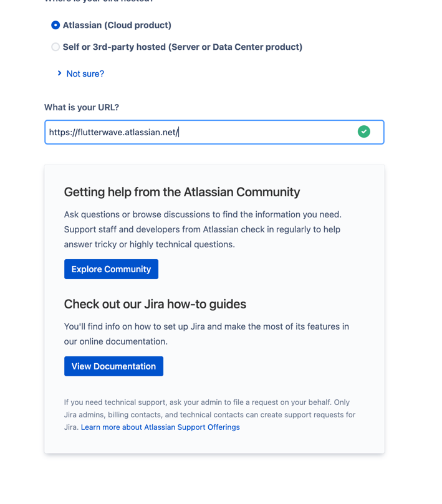Screen dimensions: 442x504
Task: Click the 'Getting help from the Atlassian Community' heading
Action: click(182, 193)
